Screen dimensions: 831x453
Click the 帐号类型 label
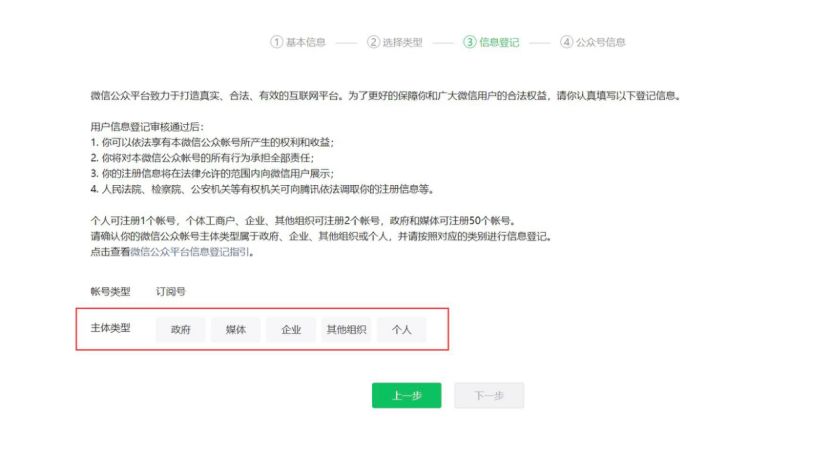[110, 291]
